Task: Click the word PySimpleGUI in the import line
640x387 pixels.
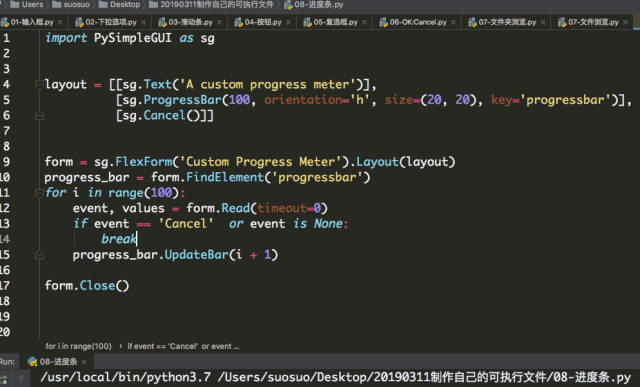Action: [133, 38]
